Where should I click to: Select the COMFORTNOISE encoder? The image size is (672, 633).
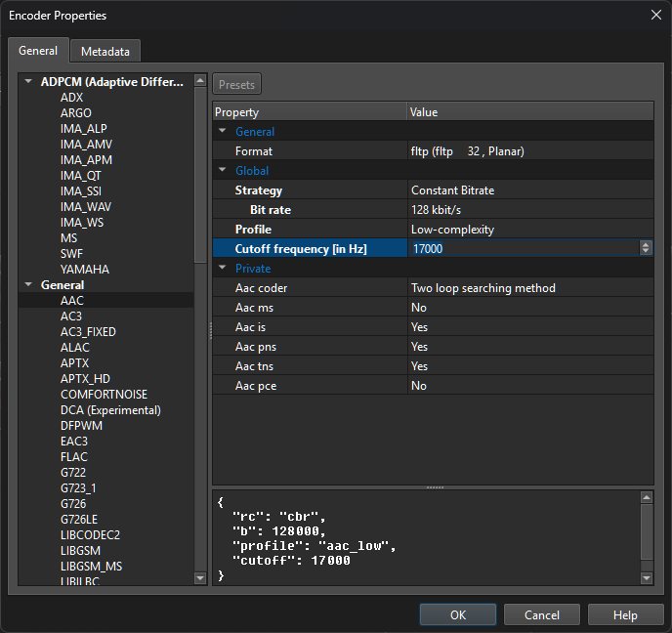pos(105,395)
